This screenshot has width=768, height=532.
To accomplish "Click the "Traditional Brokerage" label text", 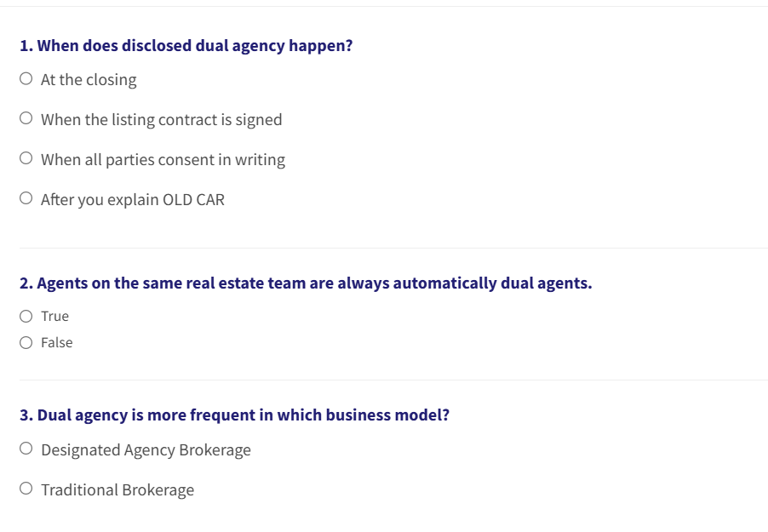I will click(x=117, y=489).
